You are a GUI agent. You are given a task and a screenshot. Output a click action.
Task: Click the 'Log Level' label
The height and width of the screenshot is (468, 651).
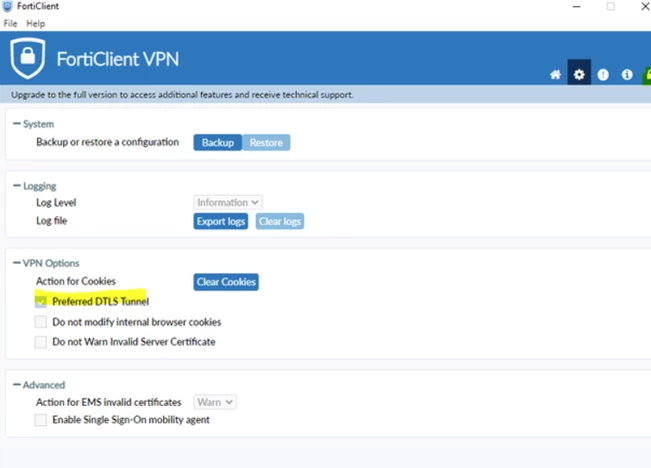[56, 203]
